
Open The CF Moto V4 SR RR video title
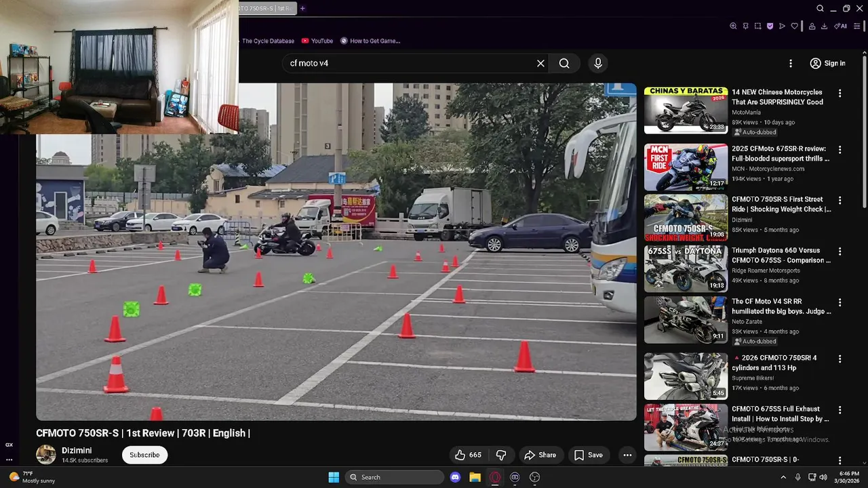click(781, 306)
